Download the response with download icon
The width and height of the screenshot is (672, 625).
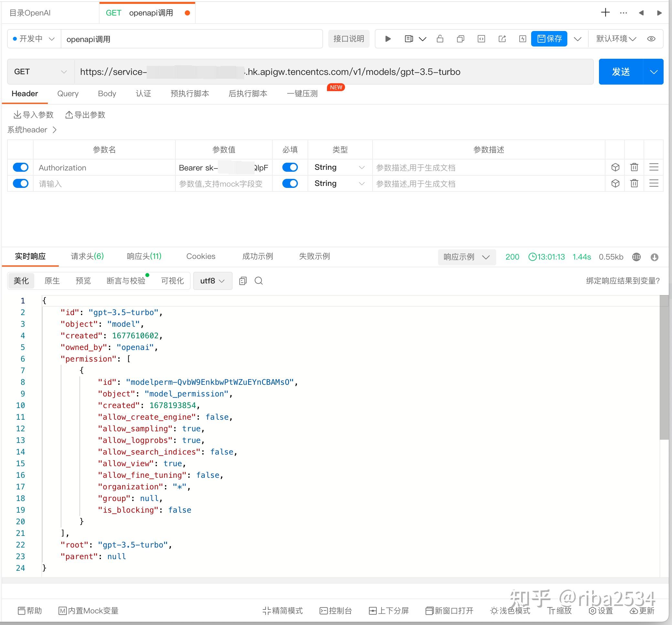(x=655, y=257)
